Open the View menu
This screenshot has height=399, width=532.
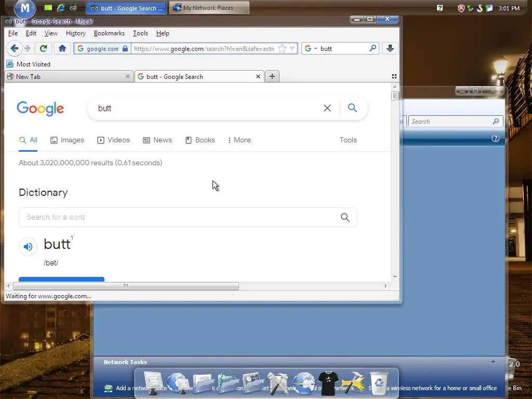pyautogui.click(x=51, y=33)
